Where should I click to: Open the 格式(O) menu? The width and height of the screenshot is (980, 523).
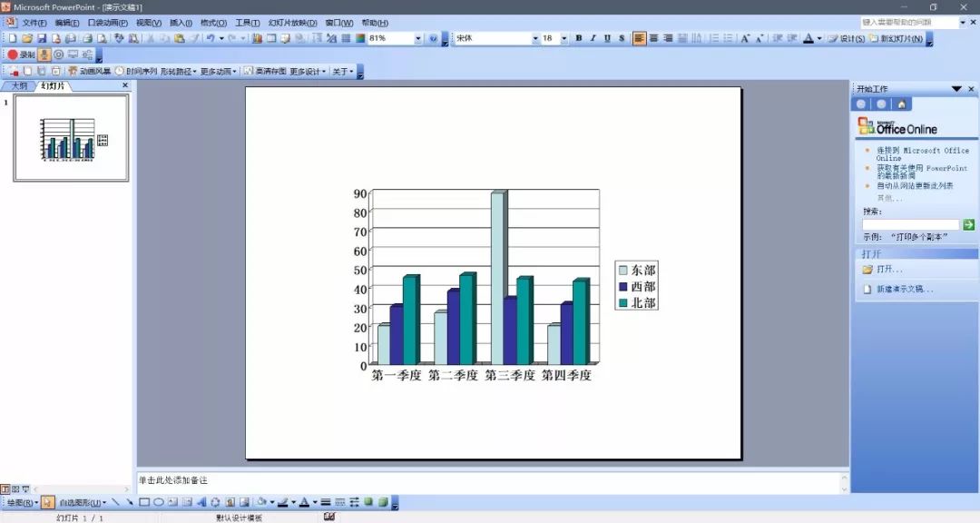pos(213,23)
